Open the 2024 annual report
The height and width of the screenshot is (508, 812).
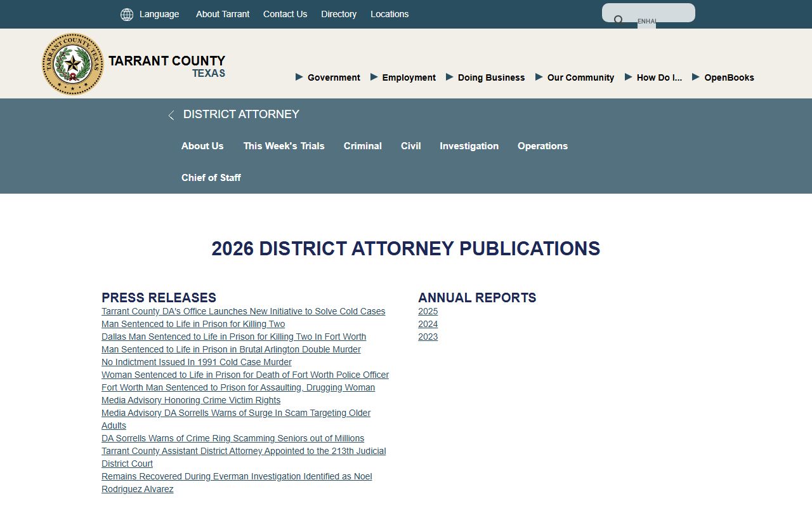click(428, 324)
